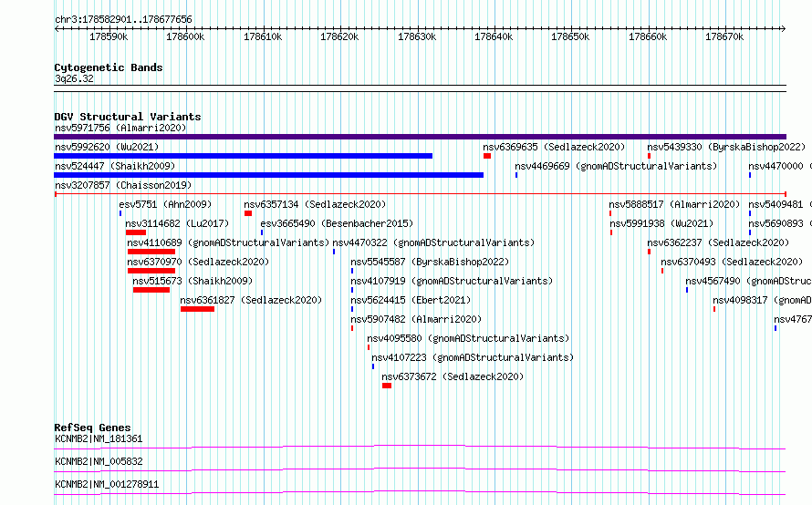Click the Cytogenetic Bands track title
This screenshot has width=812, height=505.
(109, 67)
